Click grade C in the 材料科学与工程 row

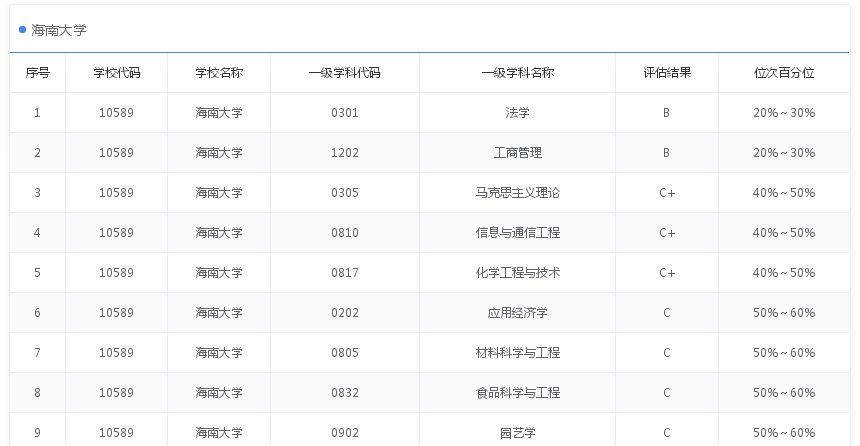pyautogui.click(x=666, y=353)
